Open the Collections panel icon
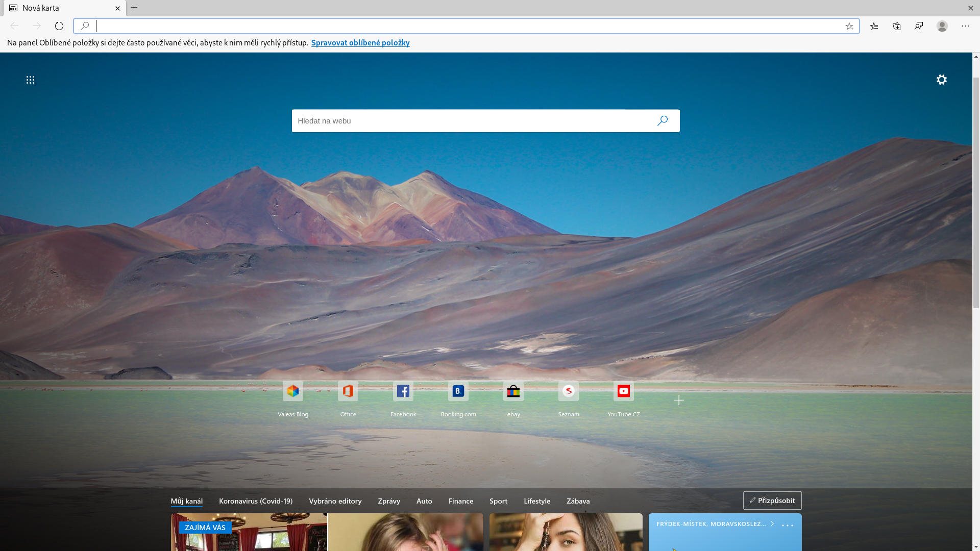The height and width of the screenshot is (551, 980). click(897, 26)
